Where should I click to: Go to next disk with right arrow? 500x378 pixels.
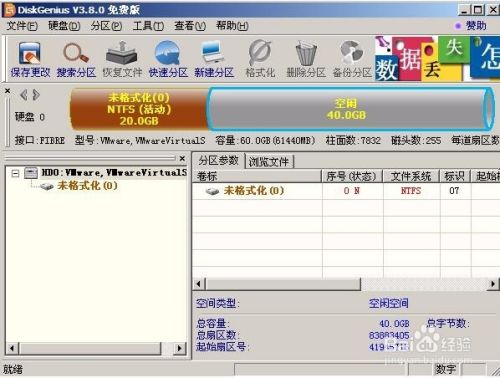point(36,95)
